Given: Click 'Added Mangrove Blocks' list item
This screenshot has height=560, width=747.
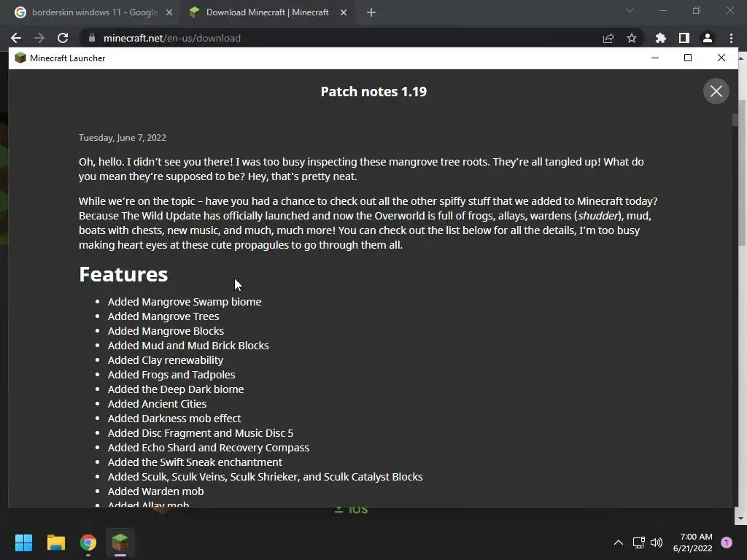Looking at the screenshot, I should pos(166,331).
